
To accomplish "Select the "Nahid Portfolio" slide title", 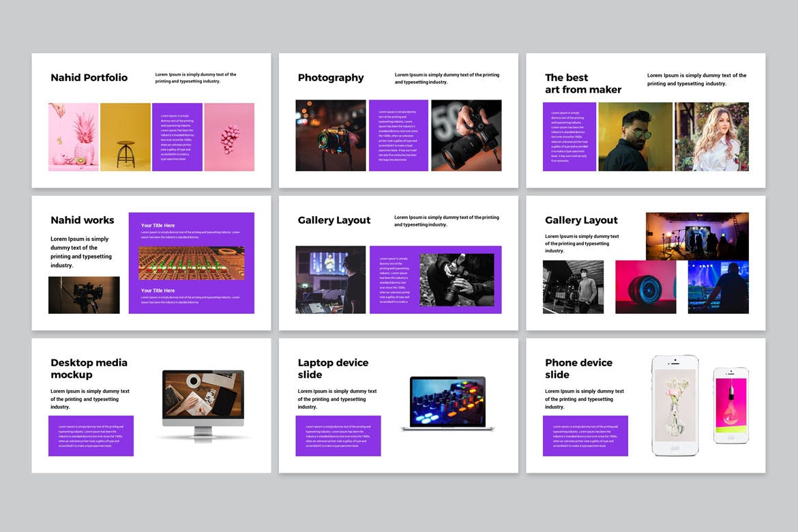I will (89, 78).
